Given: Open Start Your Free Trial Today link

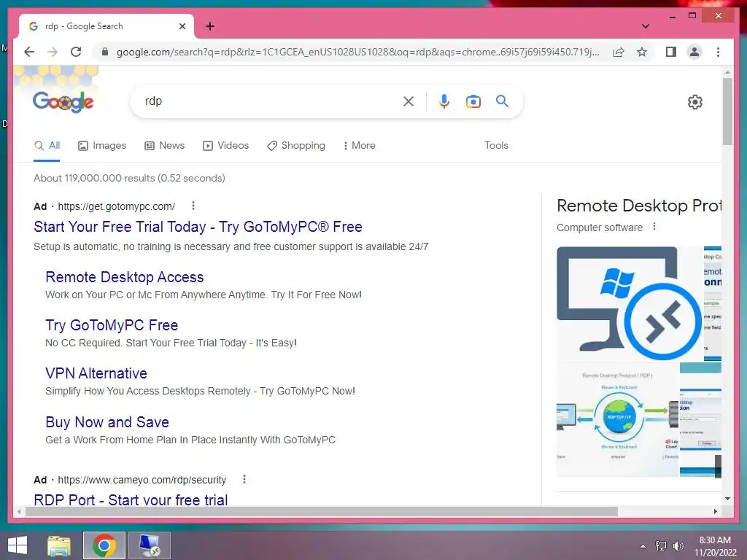Looking at the screenshot, I should [x=198, y=227].
